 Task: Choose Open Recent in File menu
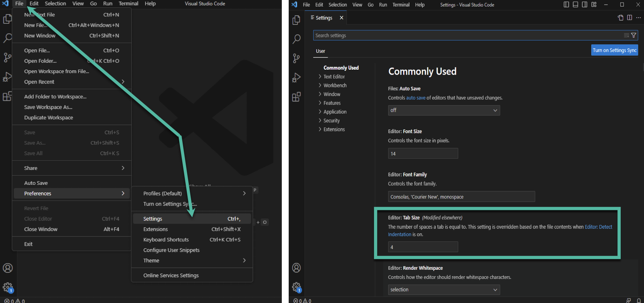click(72, 82)
